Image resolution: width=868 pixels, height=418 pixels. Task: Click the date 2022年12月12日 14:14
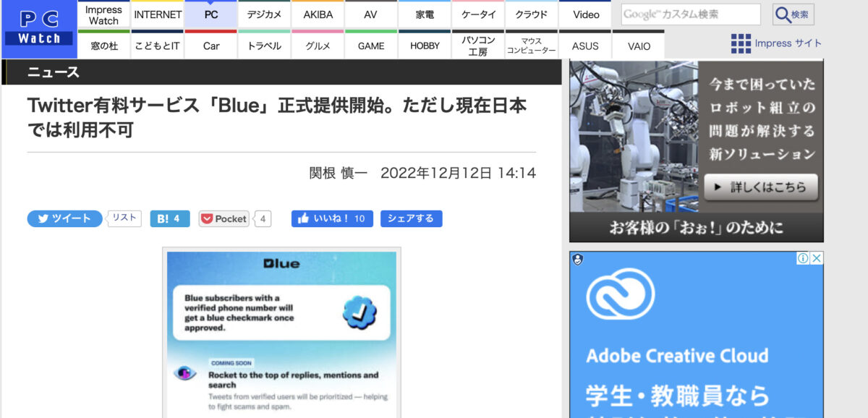coord(458,174)
